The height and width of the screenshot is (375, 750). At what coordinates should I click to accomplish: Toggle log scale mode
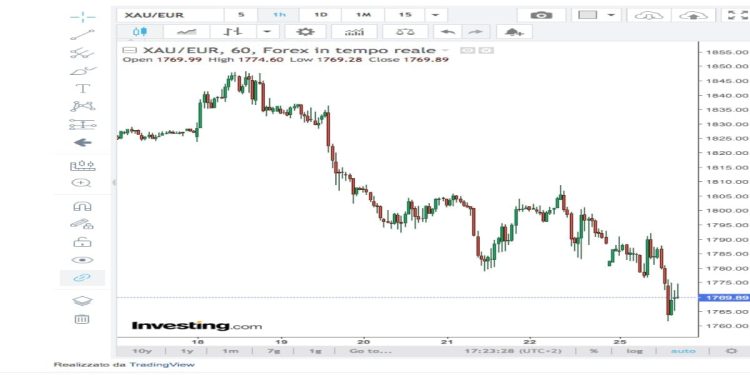coord(634,351)
